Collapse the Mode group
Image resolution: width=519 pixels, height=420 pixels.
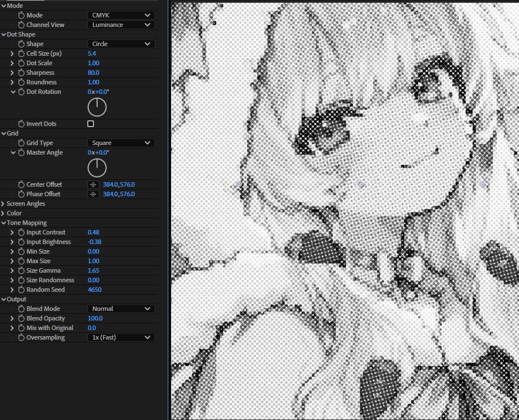click(3, 6)
